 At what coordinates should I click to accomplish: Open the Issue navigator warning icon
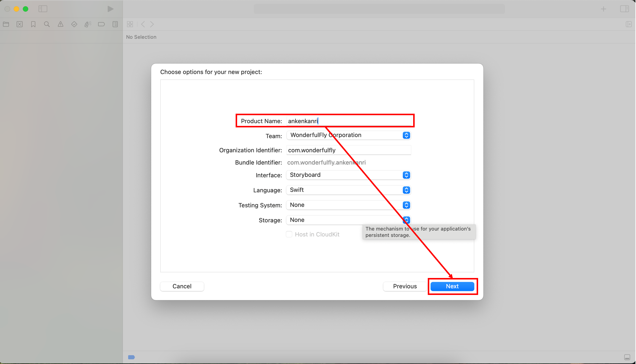point(60,24)
